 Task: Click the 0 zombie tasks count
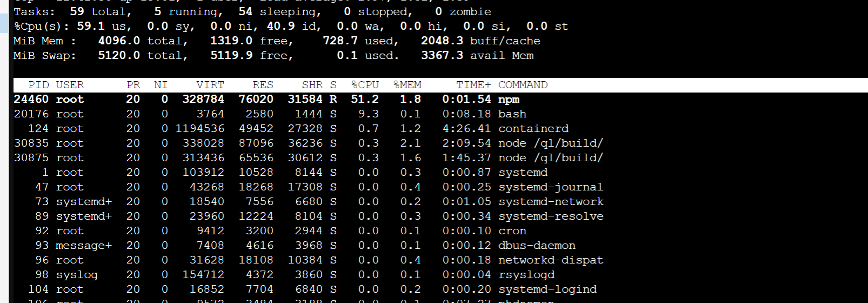[x=438, y=12]
